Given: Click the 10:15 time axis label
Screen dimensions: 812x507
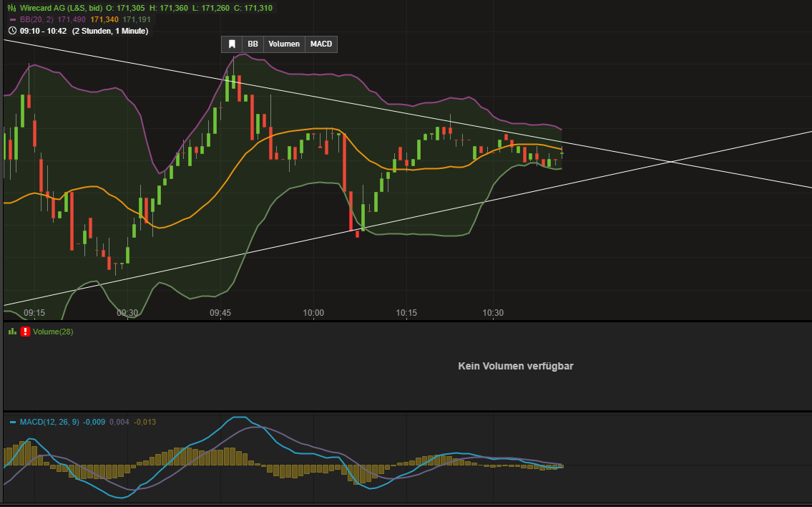Looking at the screenshot, I should tap(406, 313).
